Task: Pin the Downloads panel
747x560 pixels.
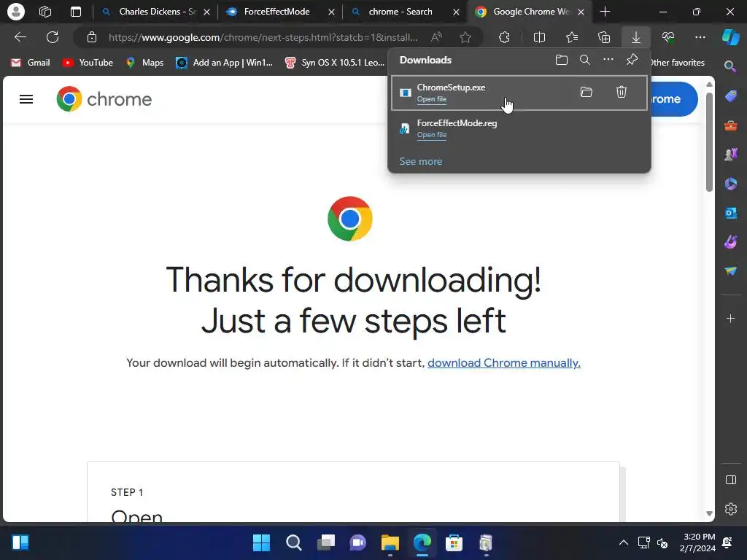Action: 632,60
